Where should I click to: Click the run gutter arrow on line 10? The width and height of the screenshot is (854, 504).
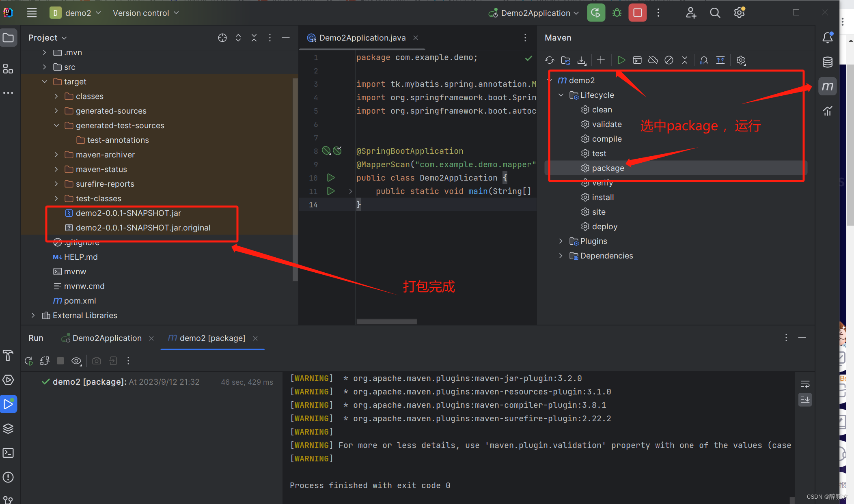(x=331, y=178)
